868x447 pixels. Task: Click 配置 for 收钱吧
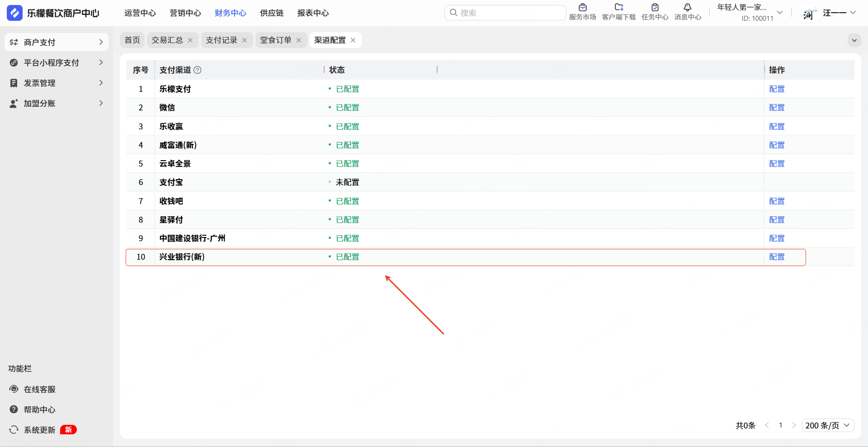tap(777, 201)
